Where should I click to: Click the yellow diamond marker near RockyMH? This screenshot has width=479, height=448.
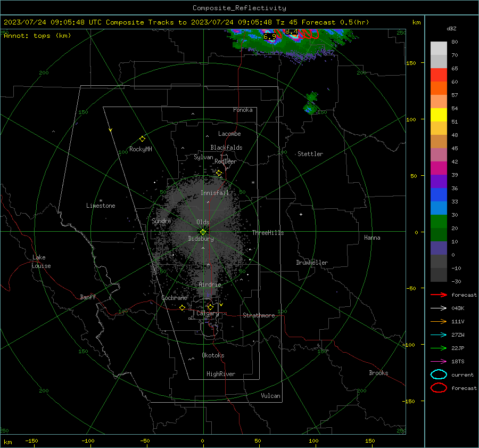pos(142,139)
